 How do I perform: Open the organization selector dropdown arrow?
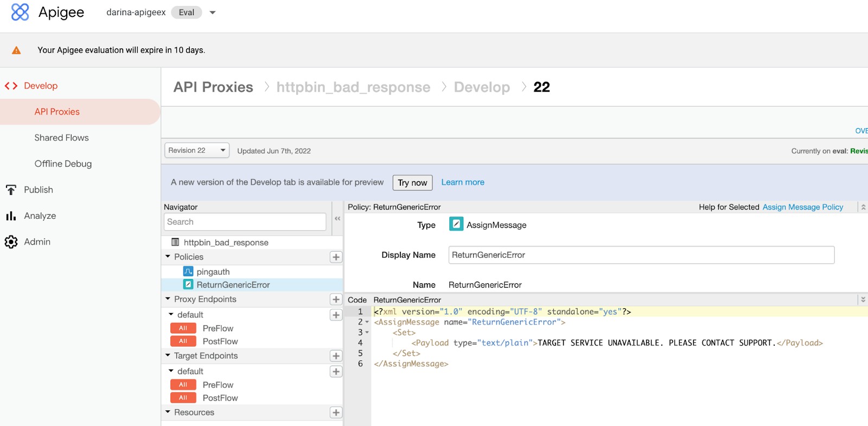[213, 12]
